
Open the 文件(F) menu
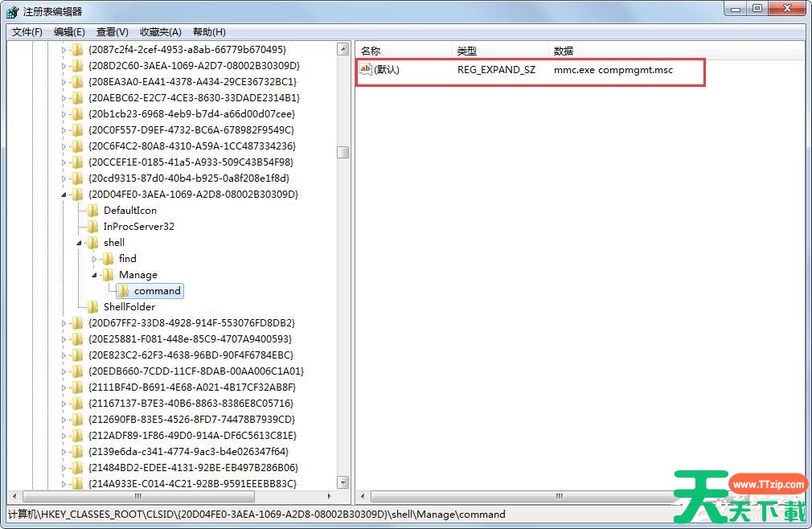coord(27,32)
